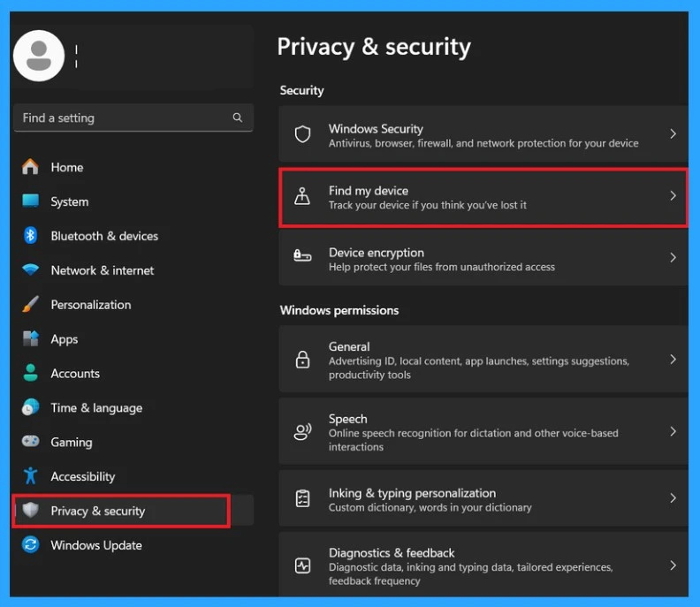Click the Personalization paintbrush icon

pyautogui.click(x=30, y=304)
